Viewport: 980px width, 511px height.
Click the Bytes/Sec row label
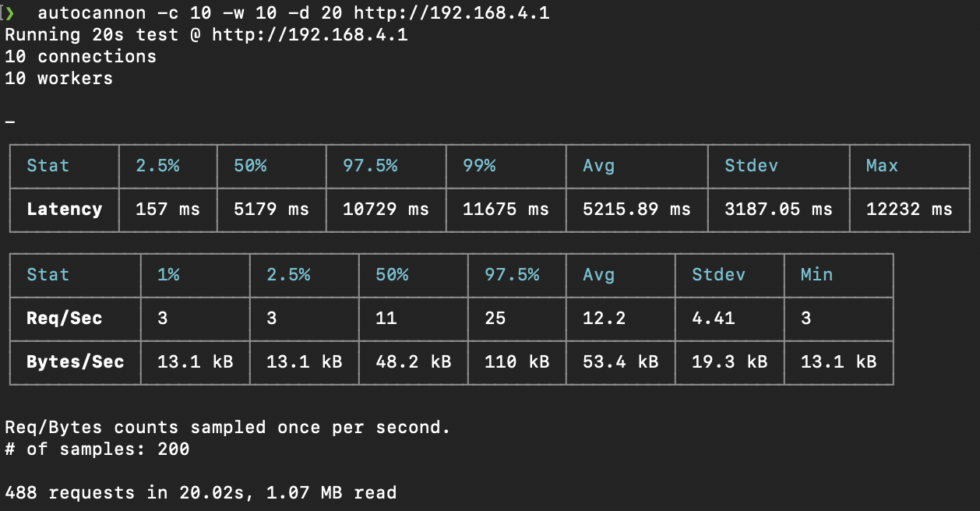(x=75, y=362)
